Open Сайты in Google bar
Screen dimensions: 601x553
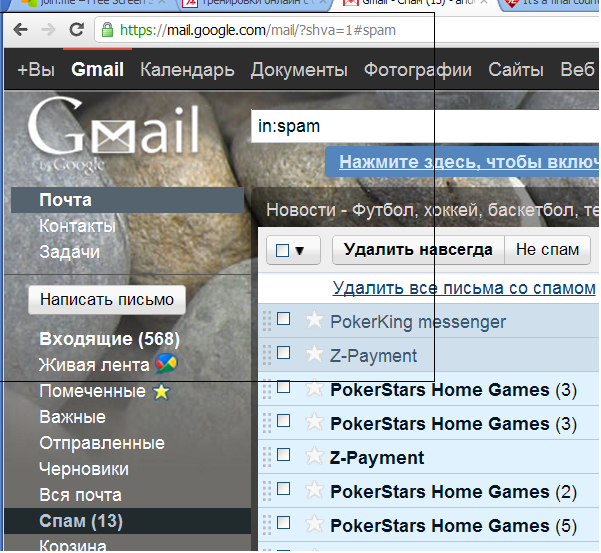coord(516,70)
